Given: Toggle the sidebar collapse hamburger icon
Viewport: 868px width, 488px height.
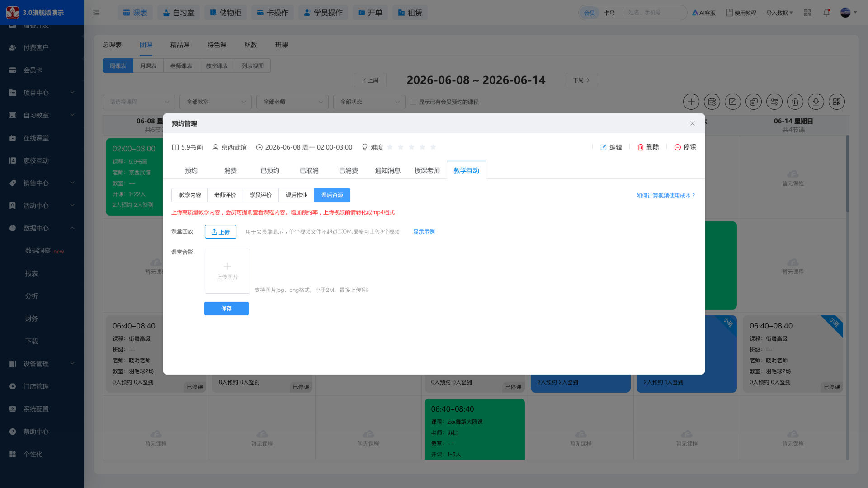Looking at the screenshot, I should (96, 13).
